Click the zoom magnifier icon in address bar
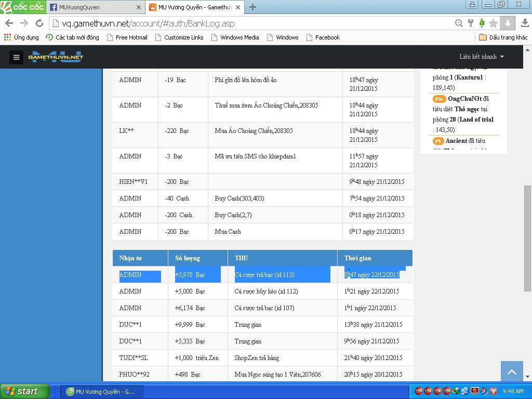The width and height of the screenshot is (532, 399). coord(459,23)
